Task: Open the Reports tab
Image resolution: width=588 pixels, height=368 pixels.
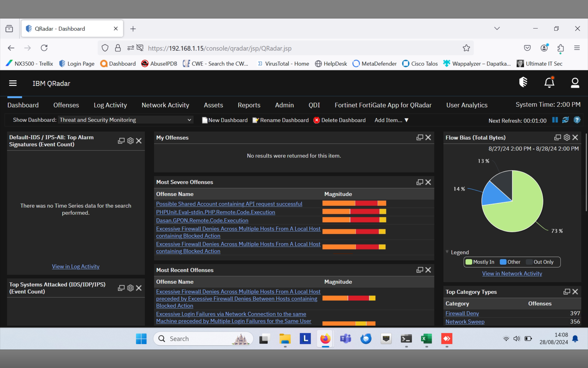Action: click(x=249, y=105)
